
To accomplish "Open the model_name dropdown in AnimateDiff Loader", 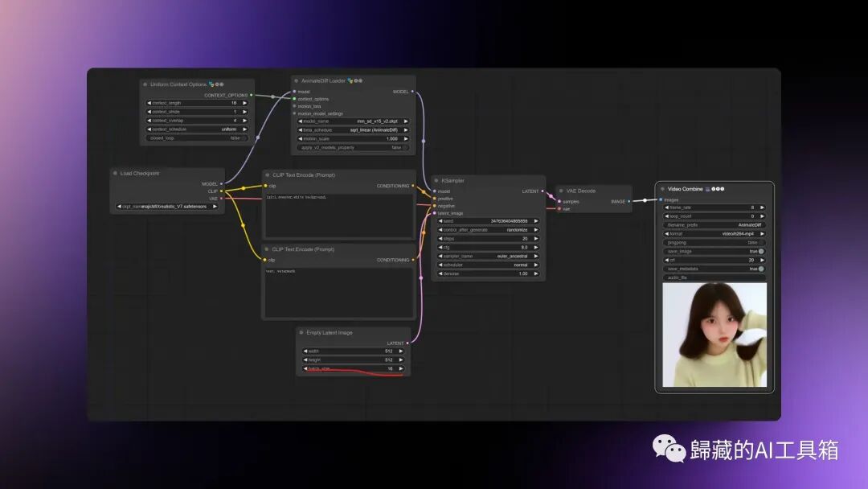I will [x=353, y=121].
